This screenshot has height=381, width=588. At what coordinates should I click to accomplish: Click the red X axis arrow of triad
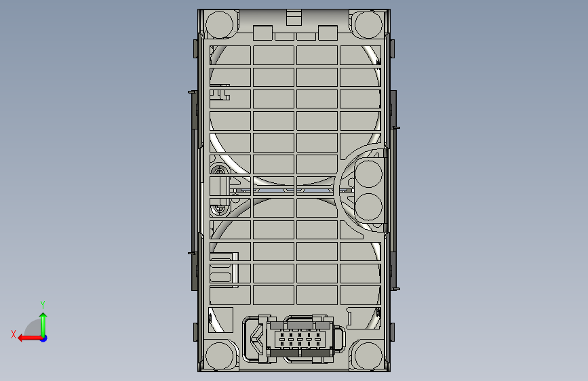click(29, 338)
